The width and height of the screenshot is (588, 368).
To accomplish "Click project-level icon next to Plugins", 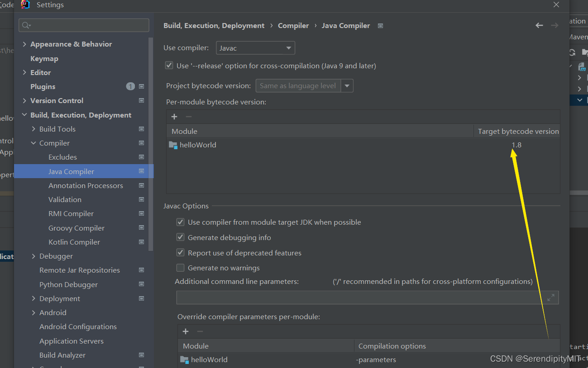I will coord(141,86).
